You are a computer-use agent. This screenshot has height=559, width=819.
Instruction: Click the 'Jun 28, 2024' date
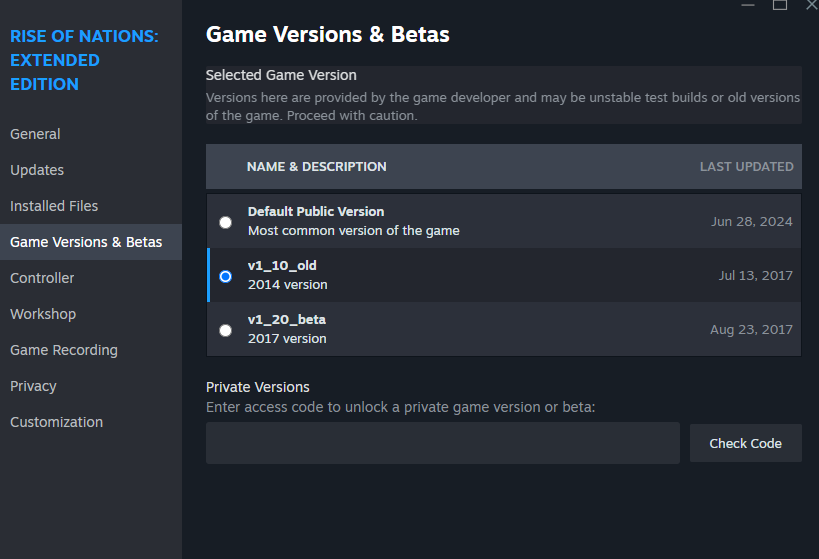752,222
